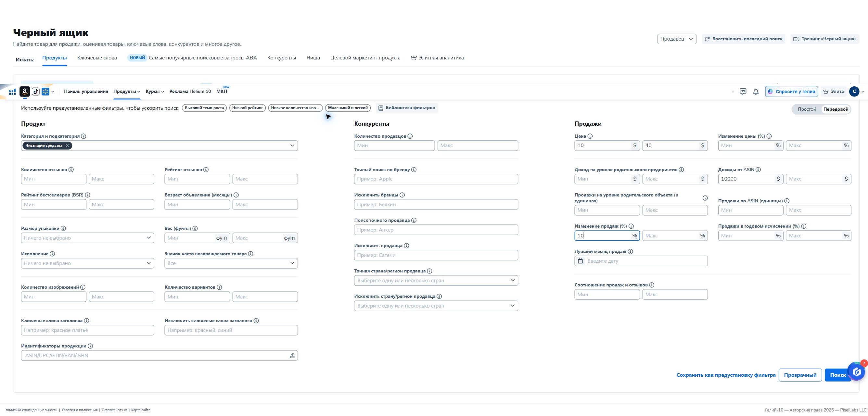The image size is (868, 416).
Task: Open the feedback chat bubble icon
Action: click(743, 92)
